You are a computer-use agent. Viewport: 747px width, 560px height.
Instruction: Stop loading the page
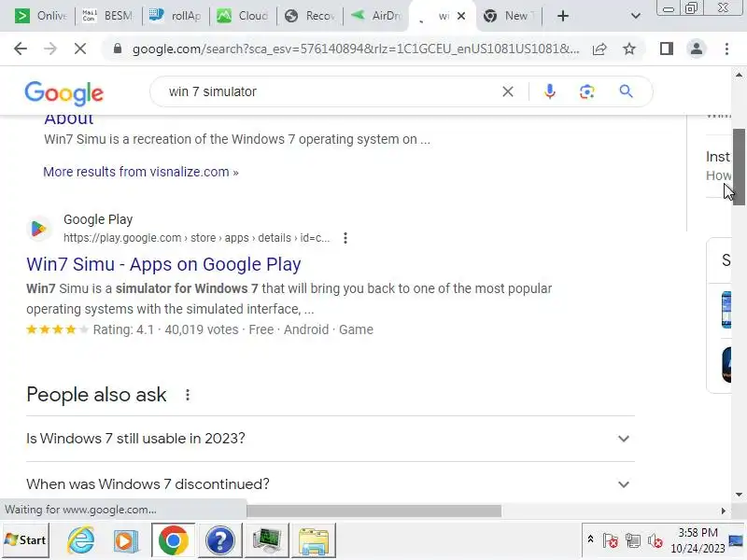click(80, 49)
